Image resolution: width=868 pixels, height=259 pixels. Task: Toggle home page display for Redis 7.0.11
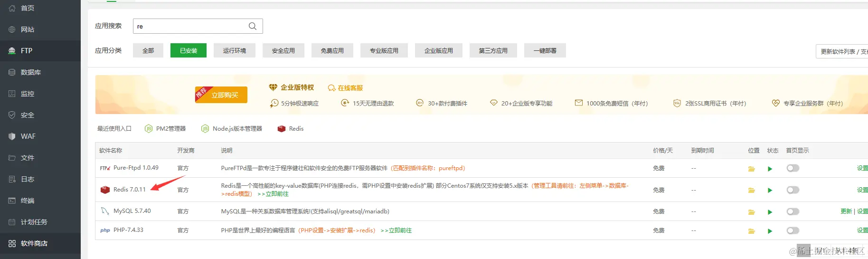tap(793, 190)
